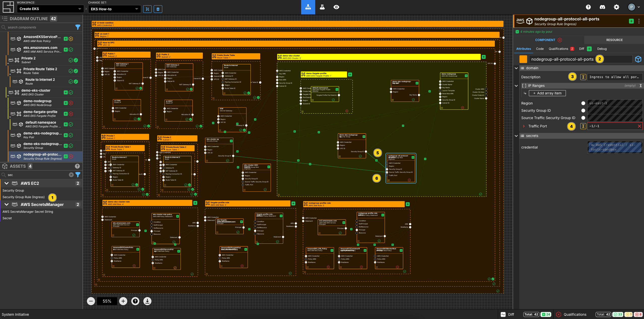
Task: Open the diagram help button
Action: [x=135, y=301]
